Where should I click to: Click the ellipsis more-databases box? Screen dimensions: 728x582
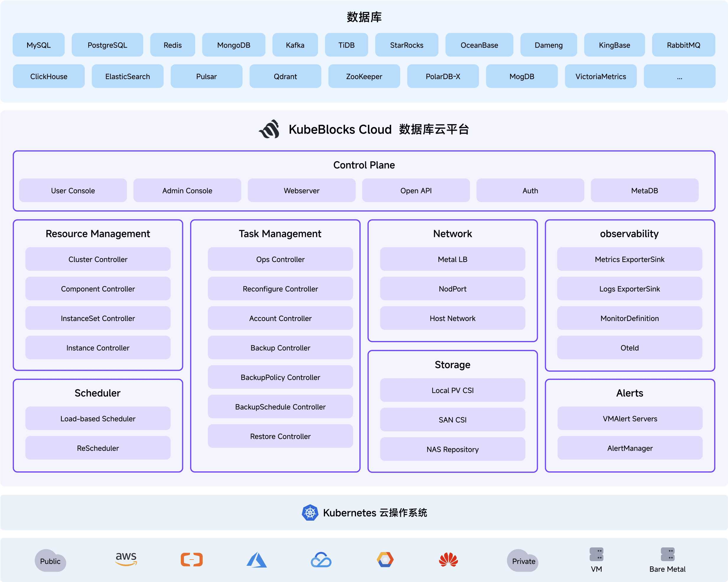tap(679, 76)
